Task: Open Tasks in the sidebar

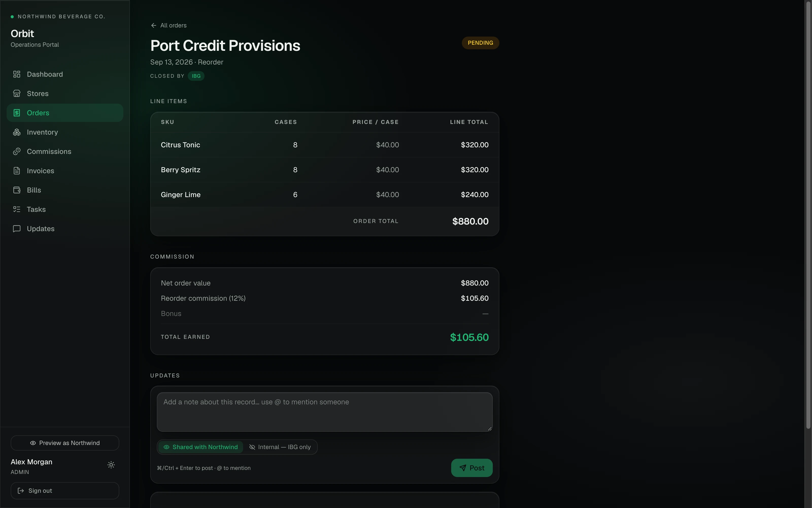Action: [x=65, y=209]
